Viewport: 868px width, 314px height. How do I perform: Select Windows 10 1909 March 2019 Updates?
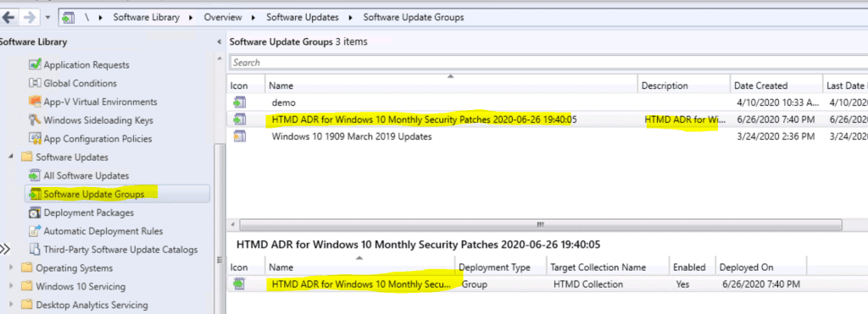click(x=548, y=136)
